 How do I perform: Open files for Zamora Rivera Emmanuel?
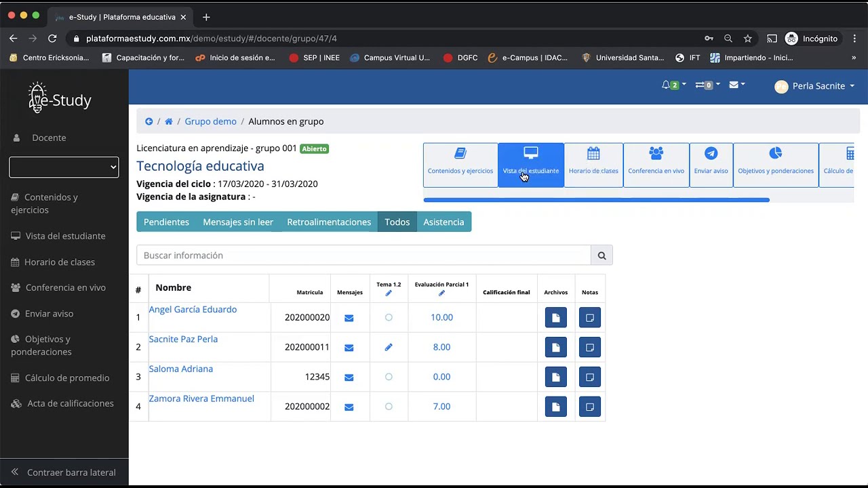pyautogui.click(x=556, y=407)
